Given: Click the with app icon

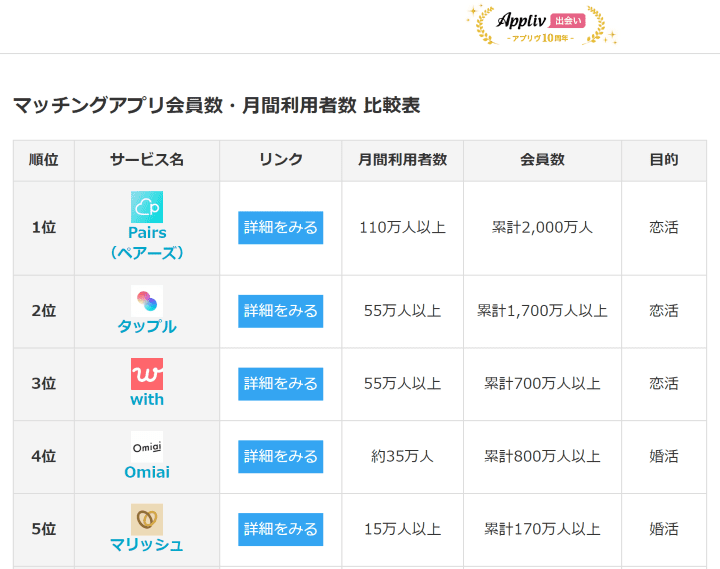Looking at the screenshot, I should click(147, 374).
